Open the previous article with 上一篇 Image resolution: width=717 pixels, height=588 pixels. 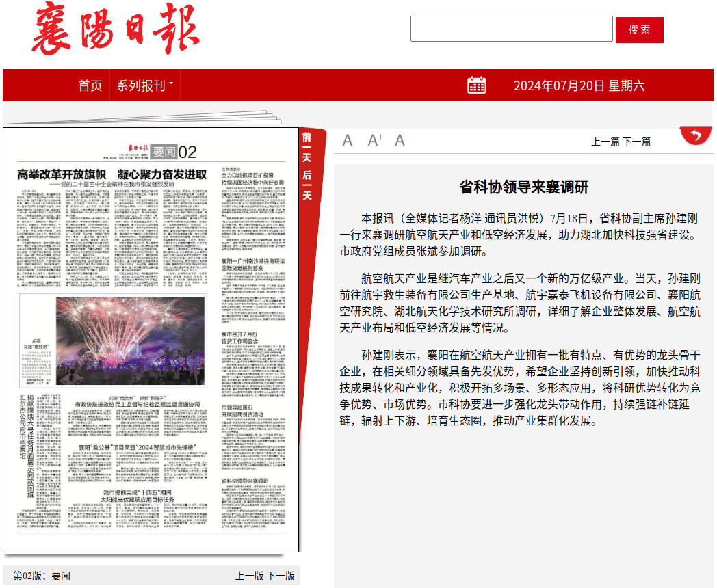[x=605, y=142]
